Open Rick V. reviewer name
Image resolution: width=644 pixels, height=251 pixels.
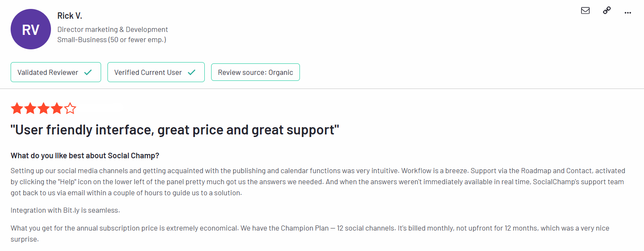tap(70, 16)
